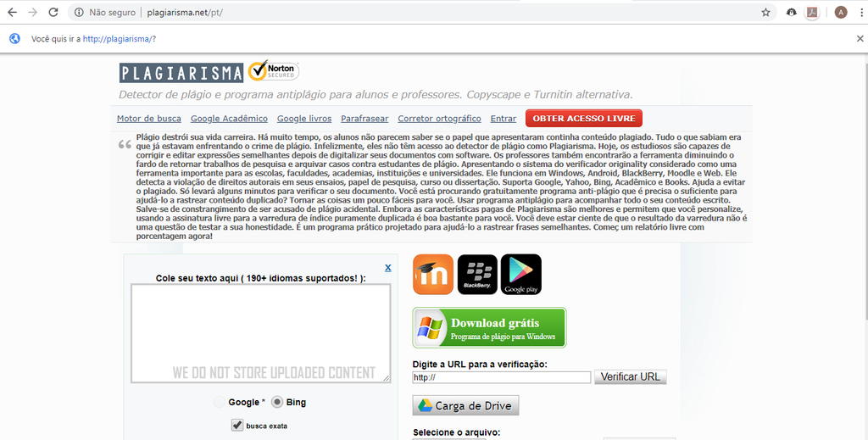Click the 'Não seguro' site info icon
868x440 pixels.
click(x=79, y=12)
